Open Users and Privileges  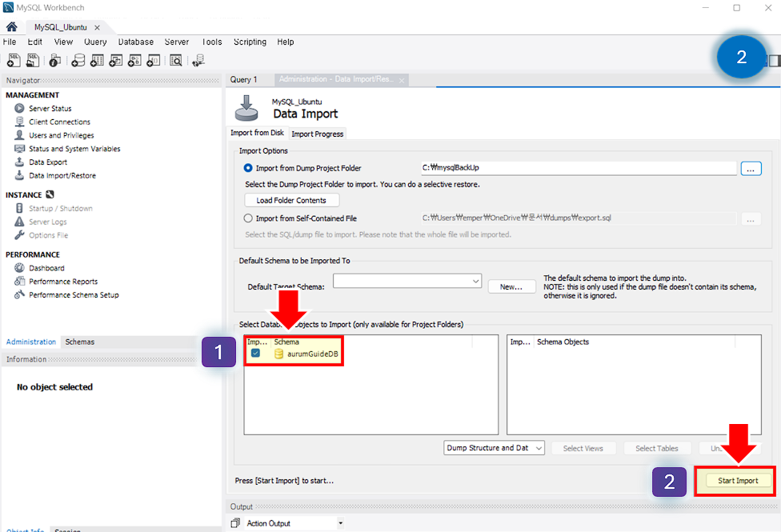point(62,135)
